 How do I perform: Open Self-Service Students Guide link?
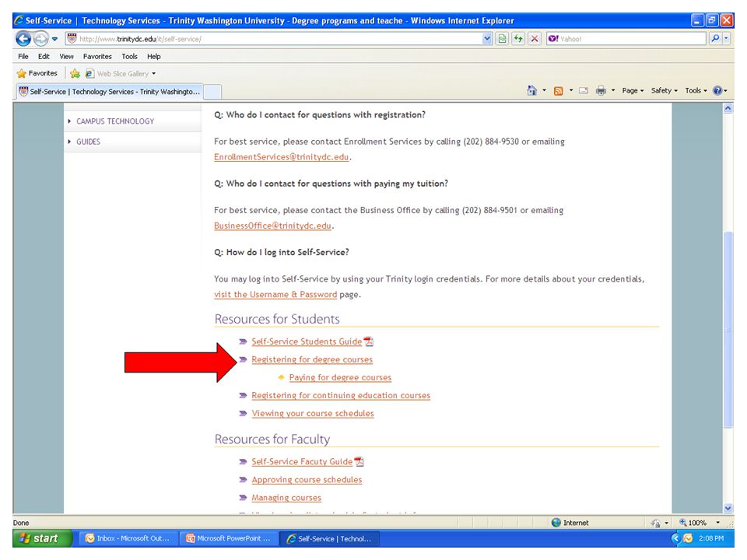coord(307,341)
